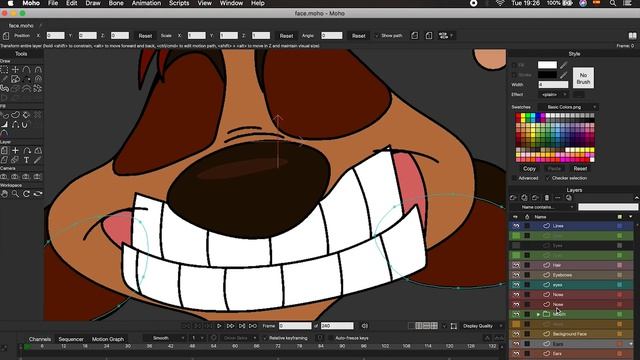640x360 pixels.
Task: Click the fill color edit pencil icon
Action: (564, 65)
